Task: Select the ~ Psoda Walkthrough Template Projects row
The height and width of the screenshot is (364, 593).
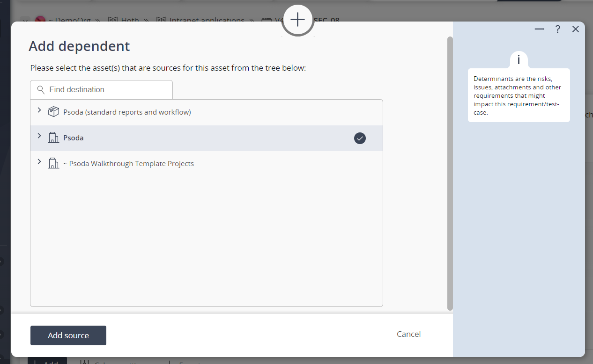Action: (207, 164)
